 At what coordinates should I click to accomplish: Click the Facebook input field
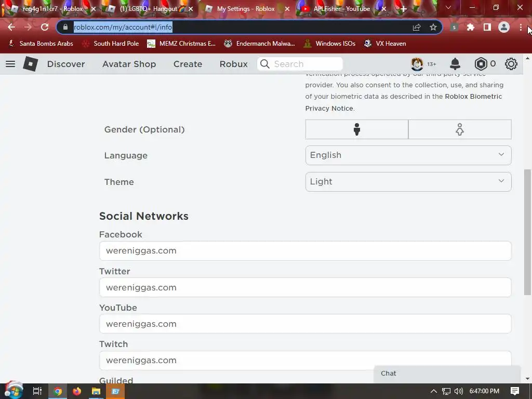click(x=305, y=251)
